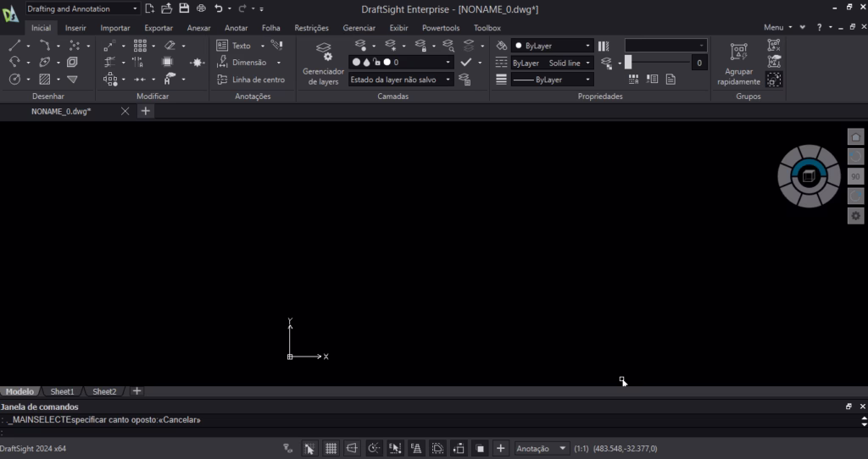This screenshot has width=868, height=459.
Task: Click the Linha de centro button
Action: click(251, 79)
